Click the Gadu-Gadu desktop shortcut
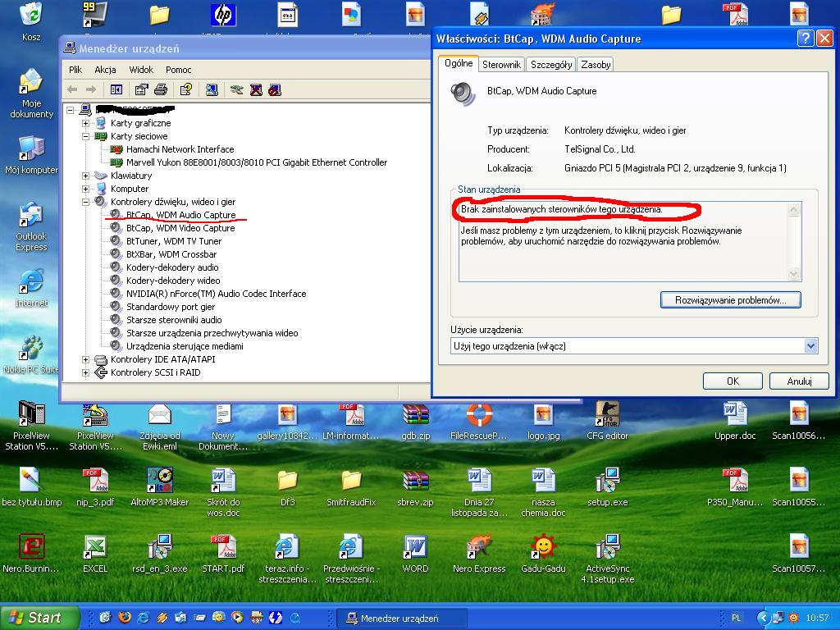Viewport: 840px width, 630px height. (543, 554)
